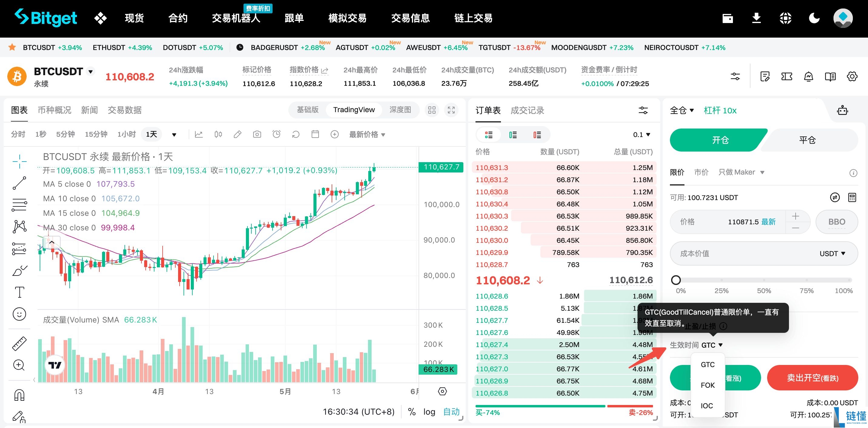The image size is (868, 428).
Task: Switch chart to 基础版 mode
Action: click(x=308, y=110)
